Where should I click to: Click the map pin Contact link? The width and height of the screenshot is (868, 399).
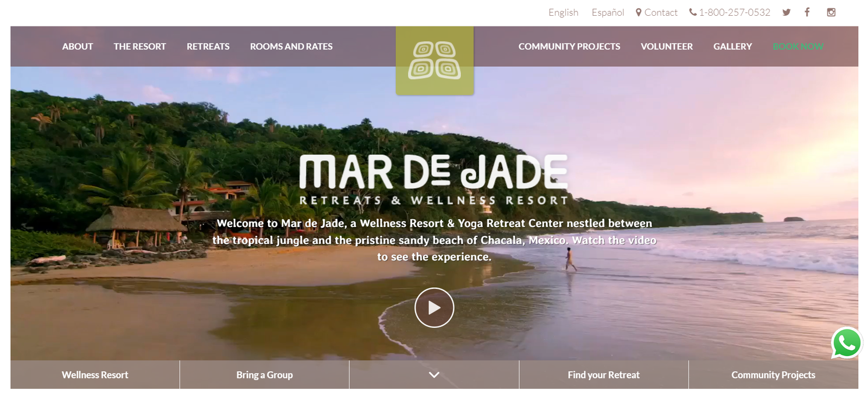pyautogui.click(x=656, y=12)
